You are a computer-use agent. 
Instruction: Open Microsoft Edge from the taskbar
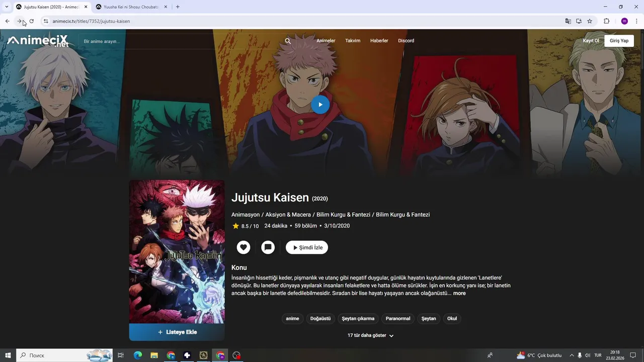138,355
